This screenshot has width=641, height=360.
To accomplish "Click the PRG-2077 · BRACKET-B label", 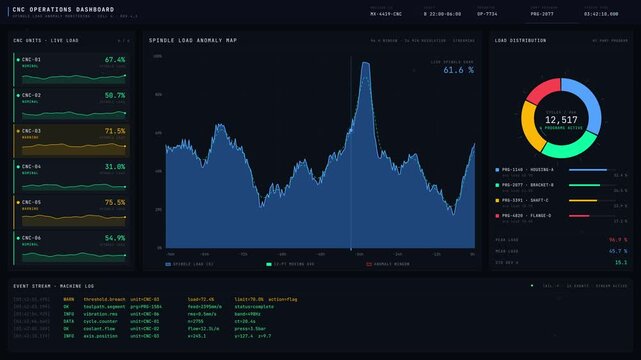I will pyautogui.click(x=527, y=185).
